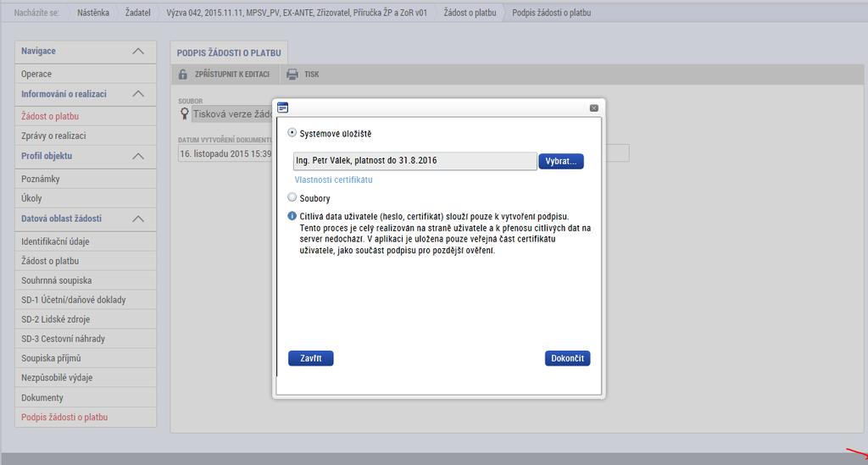Open SD-2 Lidské zdroje
The width and height of the screenshot is (868, 465).
pos(86,319)
